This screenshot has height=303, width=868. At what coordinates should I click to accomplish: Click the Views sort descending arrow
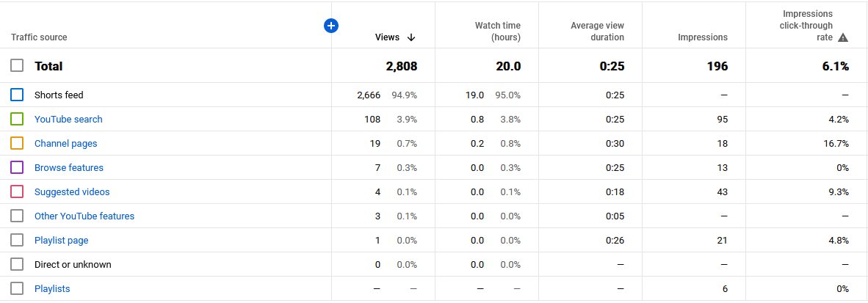tap(411, 37)
